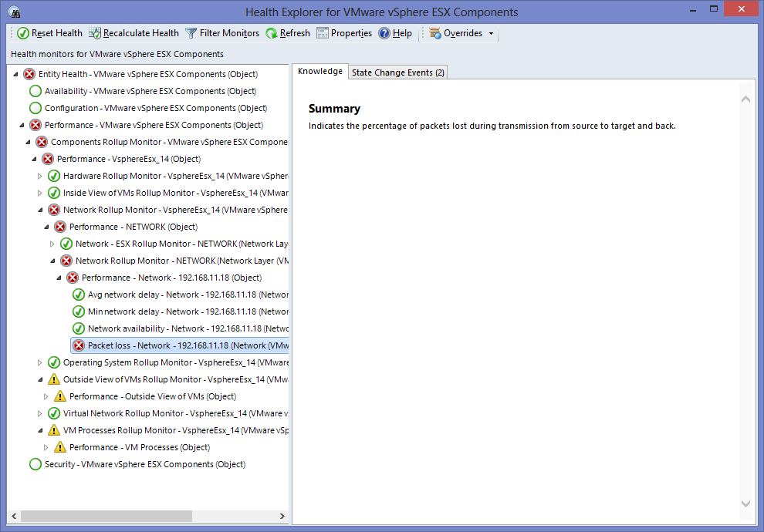764x532 pixels.
Task: Click the Overrides toolbar icon
Action: point(435,33)
